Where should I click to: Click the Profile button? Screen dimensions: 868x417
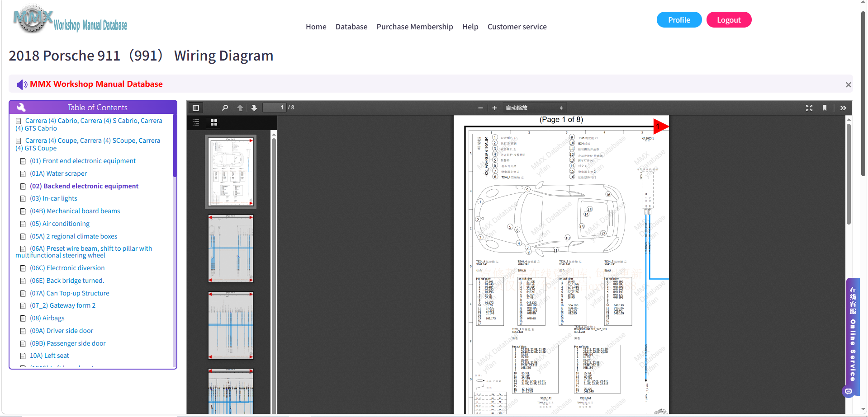(679, 20)
